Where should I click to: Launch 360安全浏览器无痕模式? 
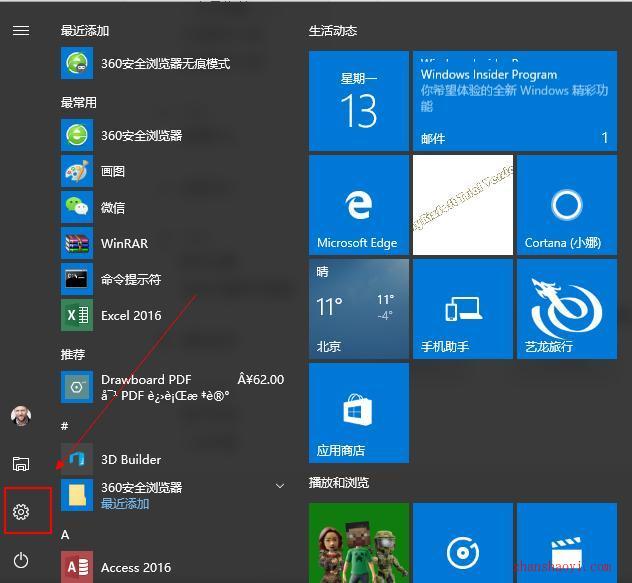146,63
